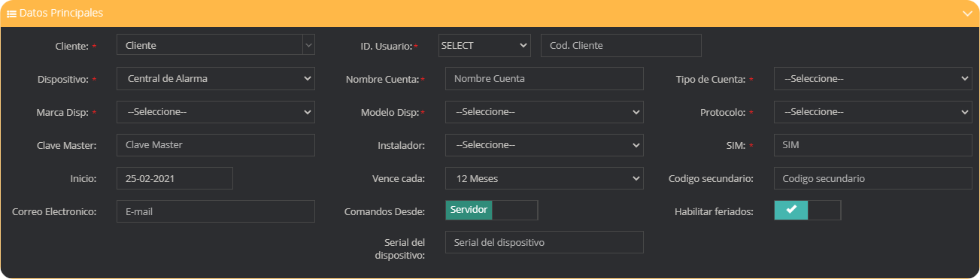This screenshot has height=279, width=980.
Task: Click the Cliente label text
Action: (x=71, y=46)
